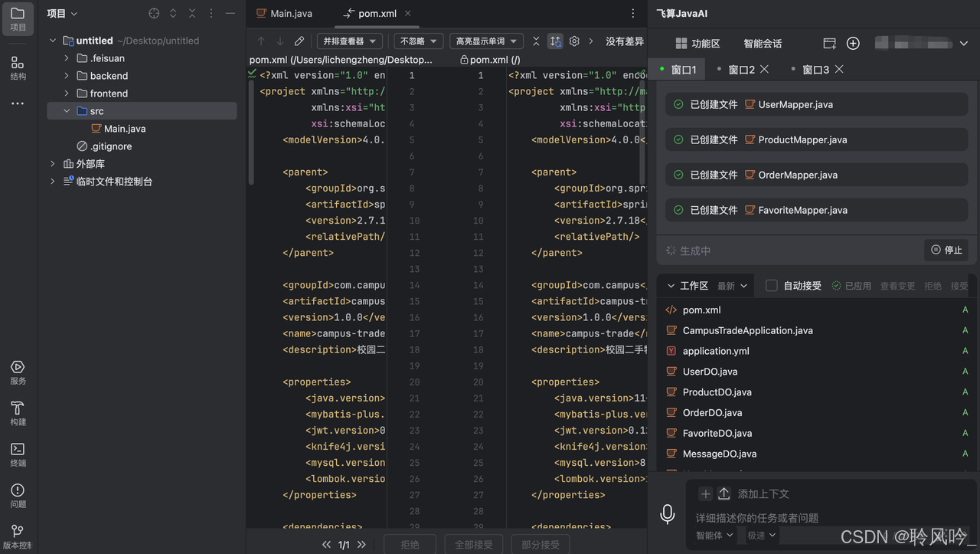Image resolution: width=980 pixels, height=554 pixels.
Task: Open the Services tool window
Action: tap(18, 372)
